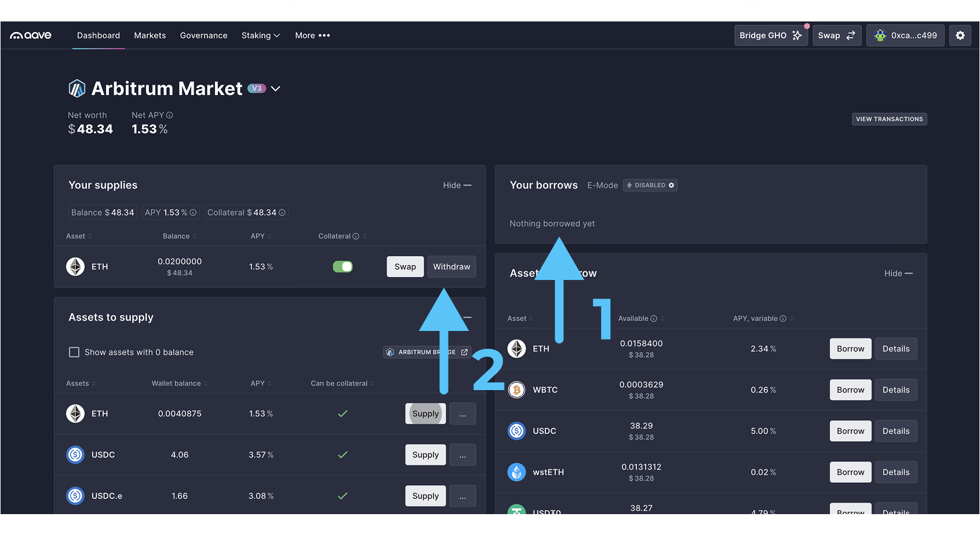Open the Governance page
This screenshot has height=535, width=980.
pos(203,35)
